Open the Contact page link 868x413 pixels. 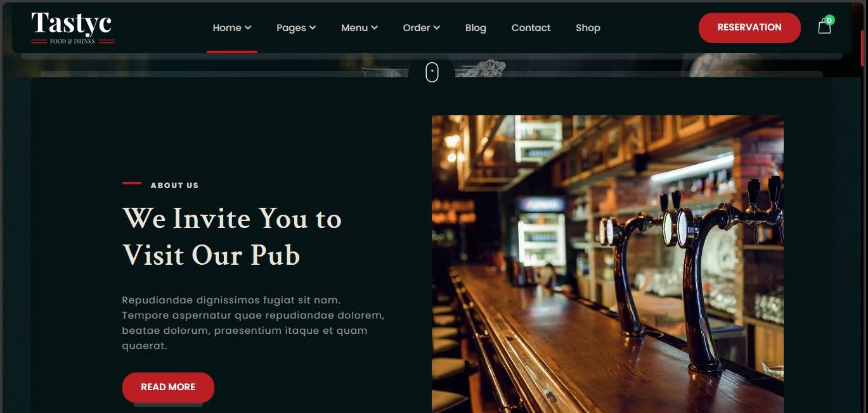click(x=531, y=28)
